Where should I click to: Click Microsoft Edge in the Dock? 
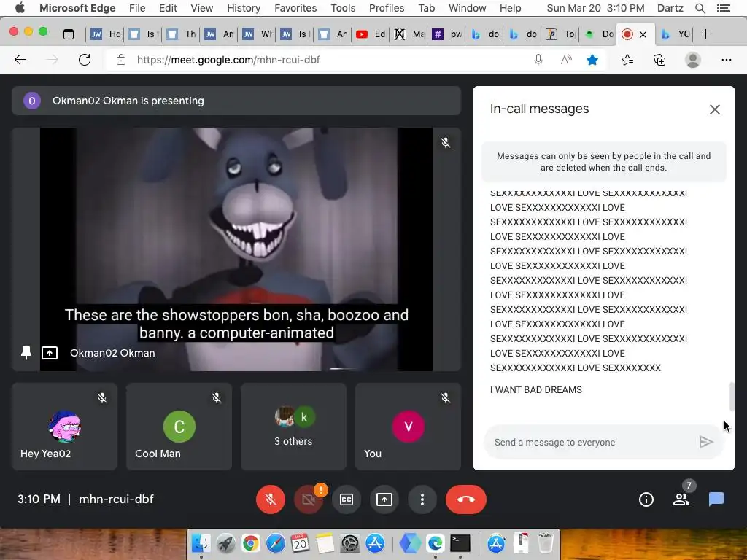pyautogui.click(x=435, y=542)
